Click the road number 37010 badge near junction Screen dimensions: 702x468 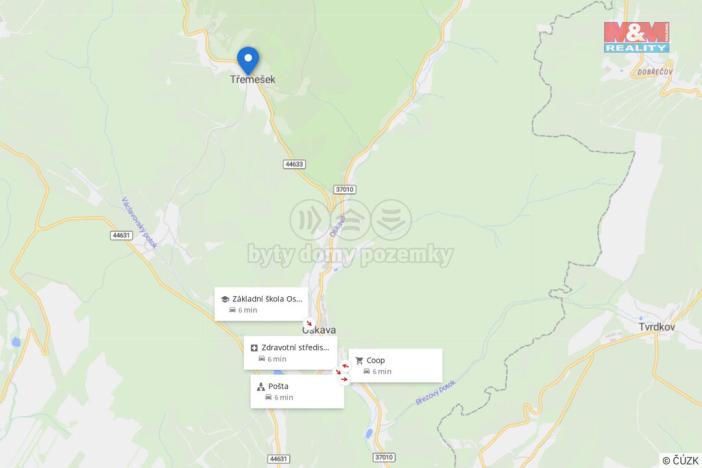[x=345, y=189]
